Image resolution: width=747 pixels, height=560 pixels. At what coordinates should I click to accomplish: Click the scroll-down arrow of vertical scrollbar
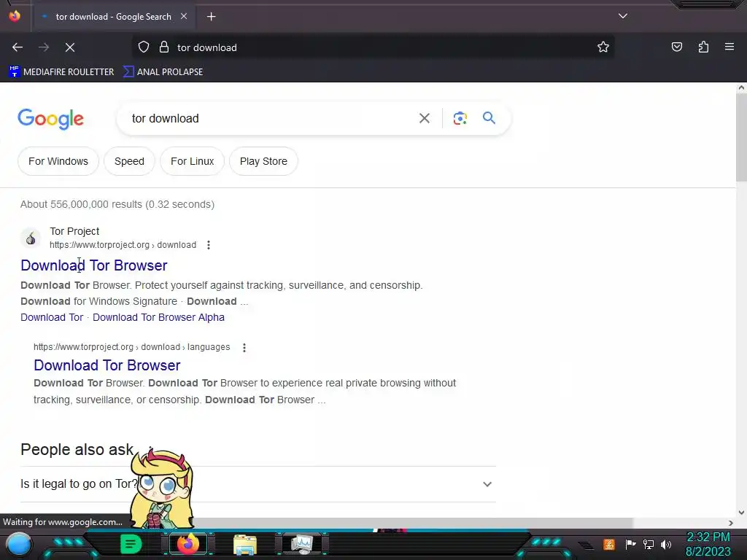tap(741, 513)
